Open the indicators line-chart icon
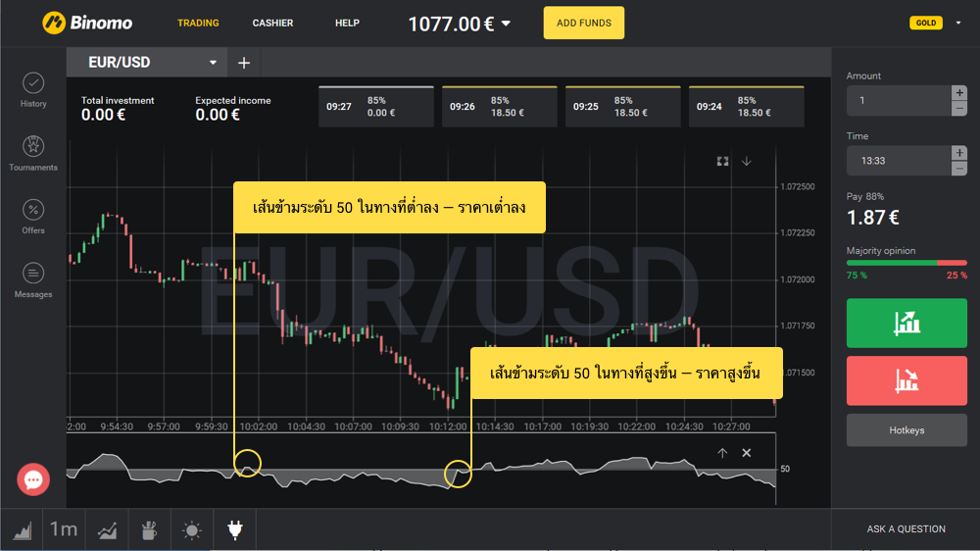The image size is (980, 551). click(108, 530)
